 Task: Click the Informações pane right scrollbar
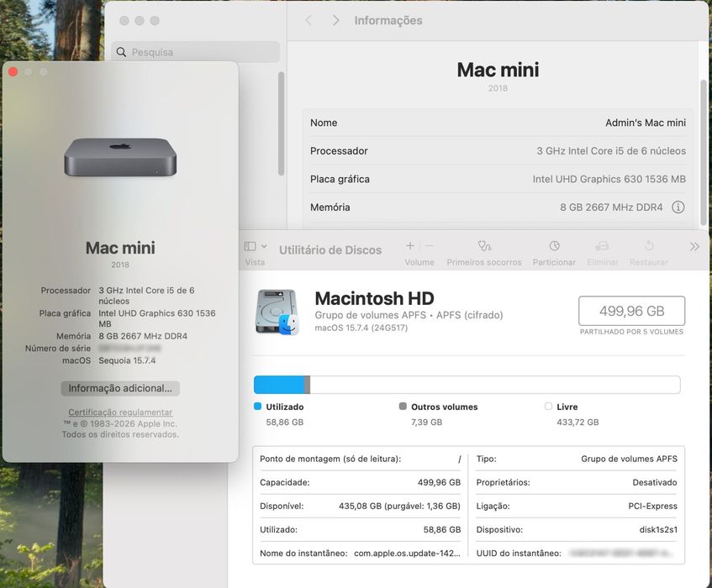click(x=704, y=152)
